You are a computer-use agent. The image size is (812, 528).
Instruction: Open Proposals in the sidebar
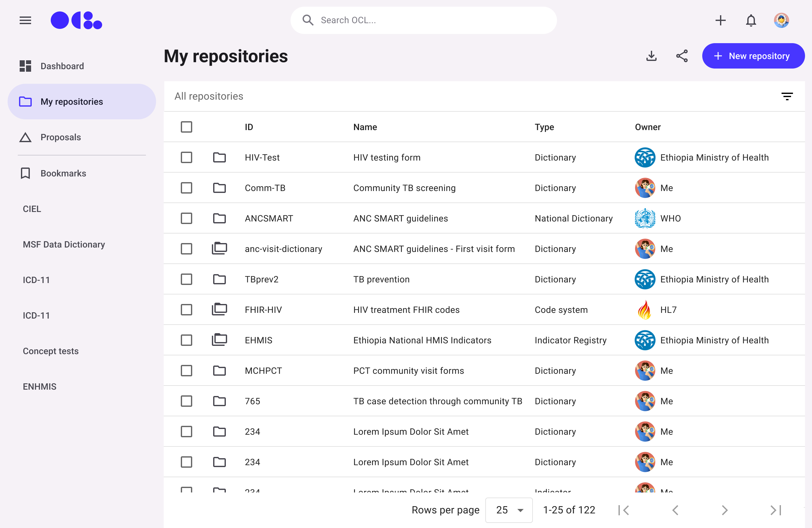coord(60,137)
